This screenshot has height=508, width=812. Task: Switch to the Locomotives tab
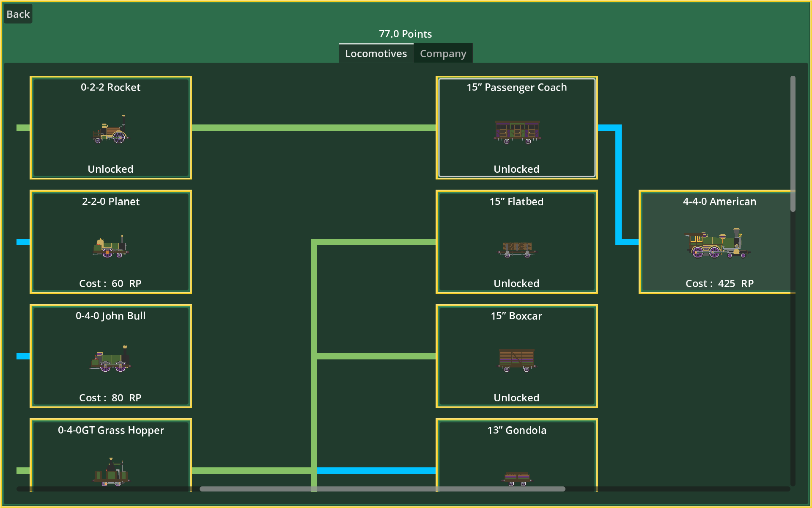[376, 53]
